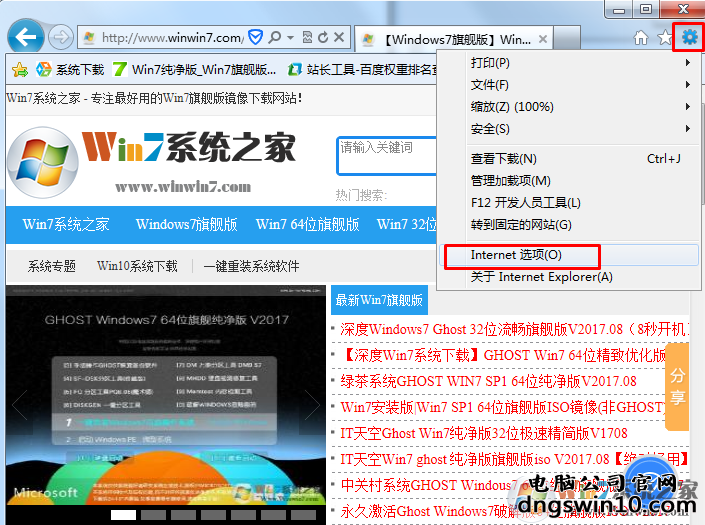Click the slideshow next arrow
Screen dimensions: 705x525
pyautogui.click(x=312, y=405)
